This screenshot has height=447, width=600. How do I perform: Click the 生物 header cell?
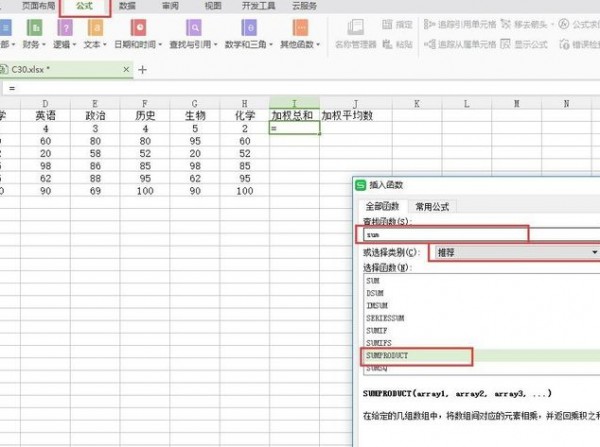tap(195, 116)
